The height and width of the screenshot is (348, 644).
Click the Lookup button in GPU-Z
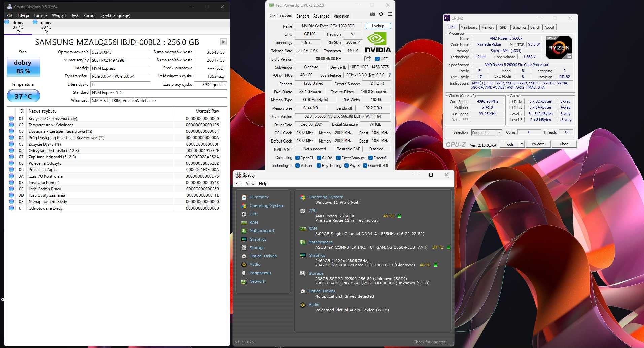coord(378,26)
